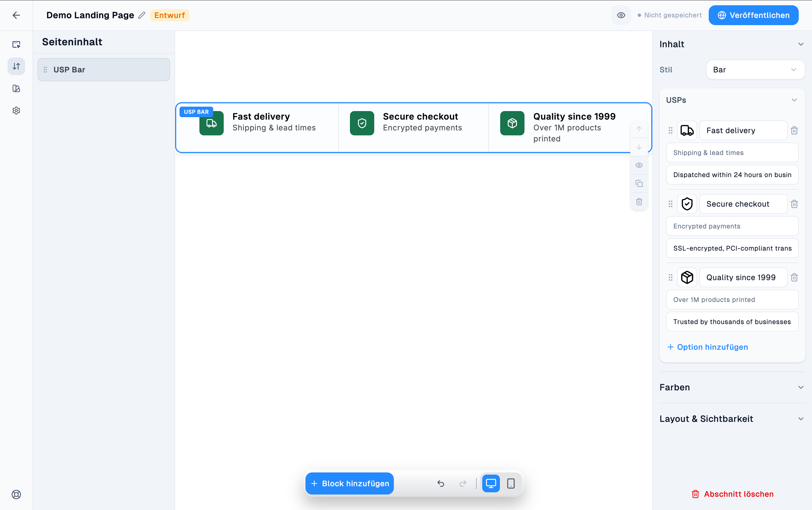Go back using the left arrow

tap(16, 15)
